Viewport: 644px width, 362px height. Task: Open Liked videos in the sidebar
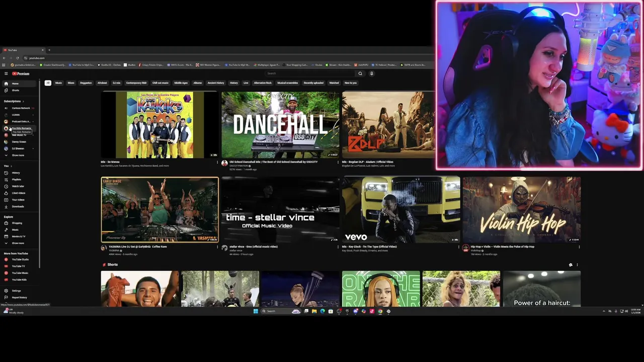point(18,193)
